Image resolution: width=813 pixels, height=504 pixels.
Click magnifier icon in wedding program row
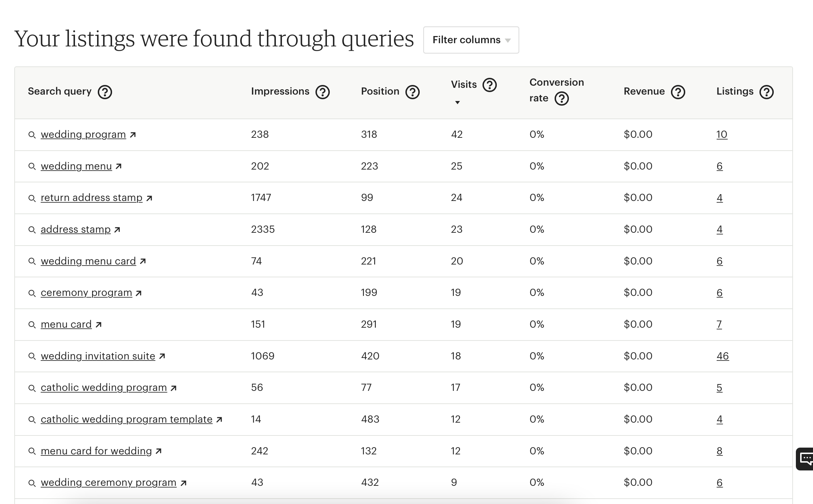pyautogui.click(x=32, y=135)
